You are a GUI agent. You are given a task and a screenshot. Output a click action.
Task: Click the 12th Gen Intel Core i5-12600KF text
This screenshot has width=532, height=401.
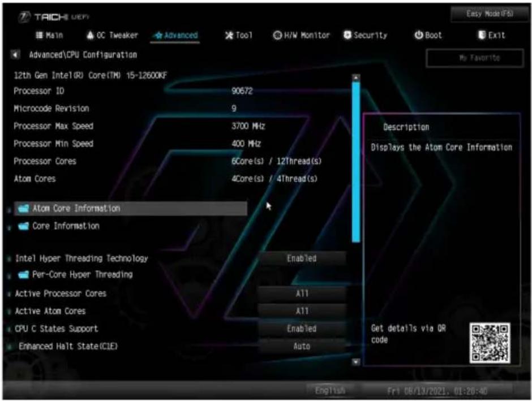tap(90, 75)
